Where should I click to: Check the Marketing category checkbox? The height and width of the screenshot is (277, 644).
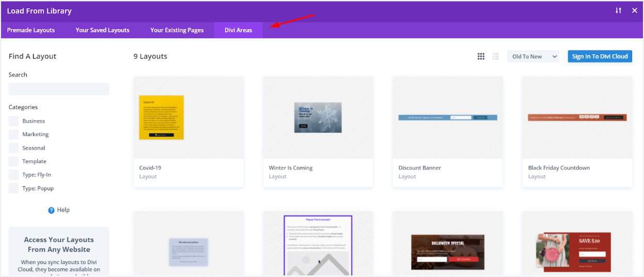point(13,135)
